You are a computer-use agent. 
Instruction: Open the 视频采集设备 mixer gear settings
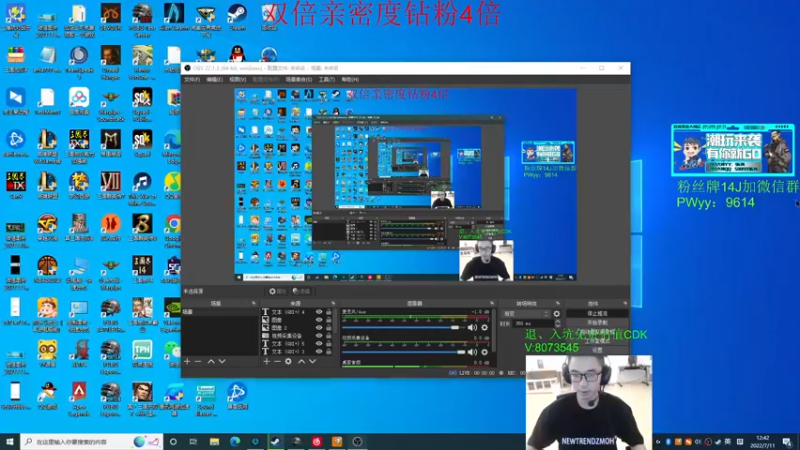(x=484, y=352)
